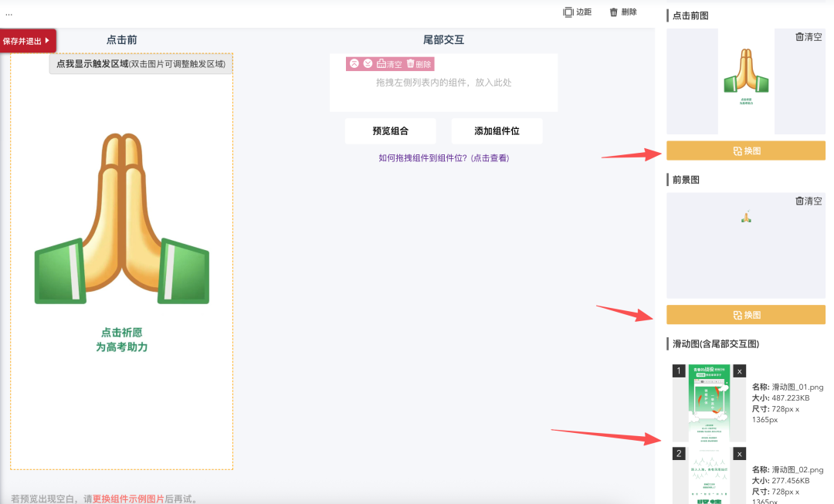Click the 尾部交互 heading

443,40
